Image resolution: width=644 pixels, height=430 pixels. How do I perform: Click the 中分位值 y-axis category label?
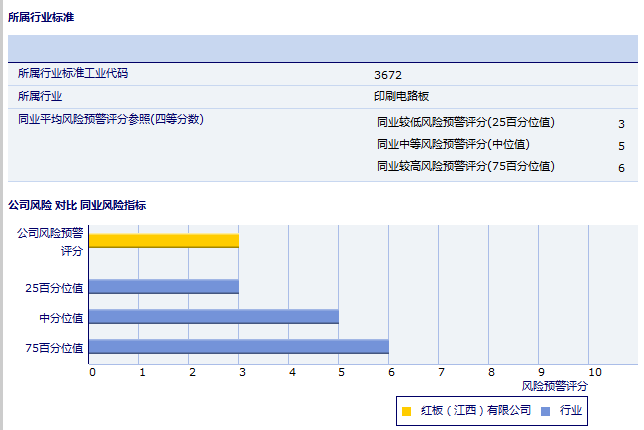62,318
